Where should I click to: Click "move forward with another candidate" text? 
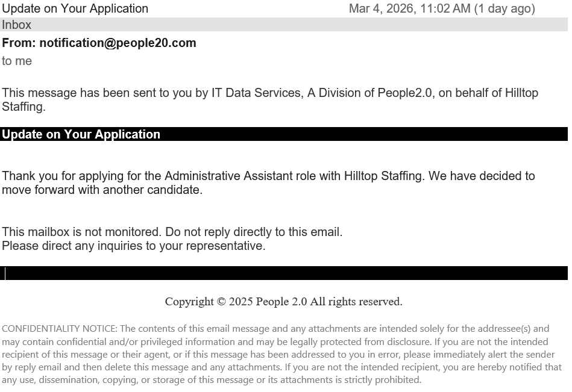[101, 190]
